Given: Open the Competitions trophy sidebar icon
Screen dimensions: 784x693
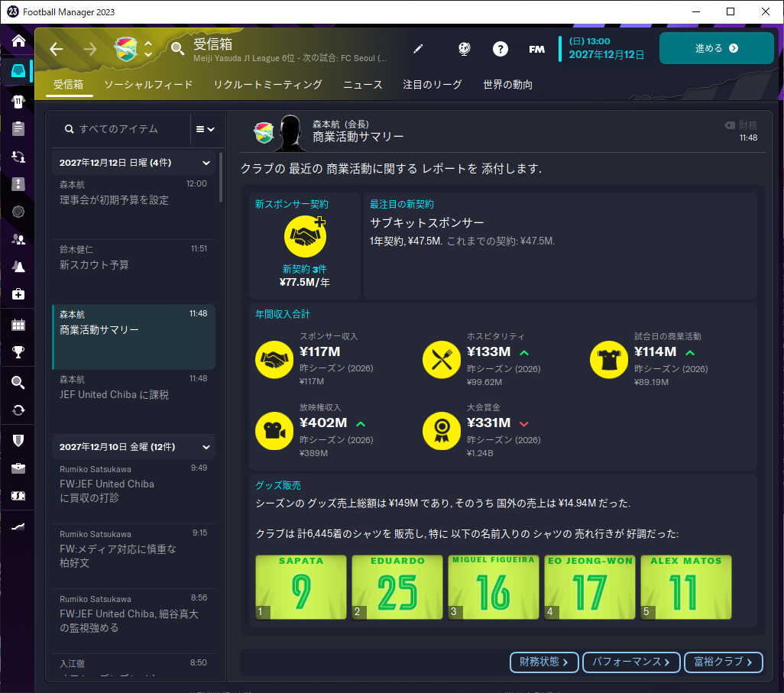Looking at the screenshot, I should (18, 352).
